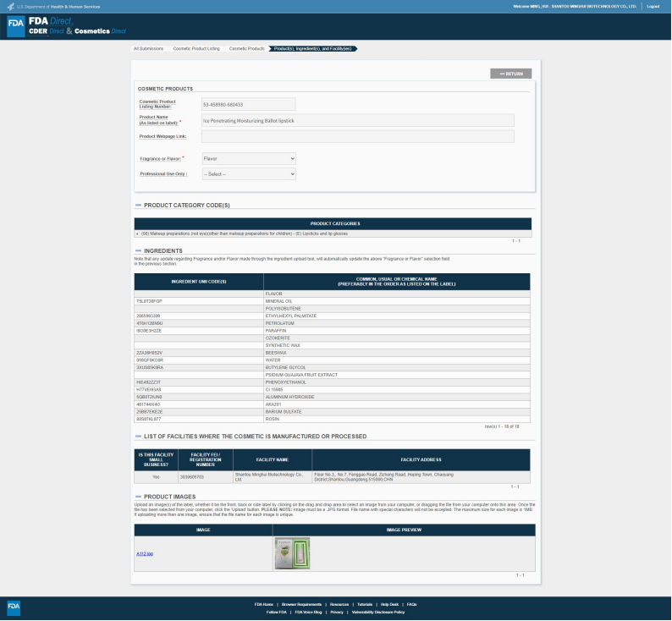Click the Product Name text field

click(357, 121)
